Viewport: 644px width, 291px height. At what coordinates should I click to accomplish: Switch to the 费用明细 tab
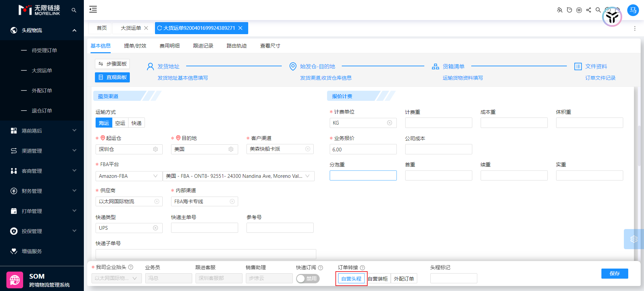170,46
